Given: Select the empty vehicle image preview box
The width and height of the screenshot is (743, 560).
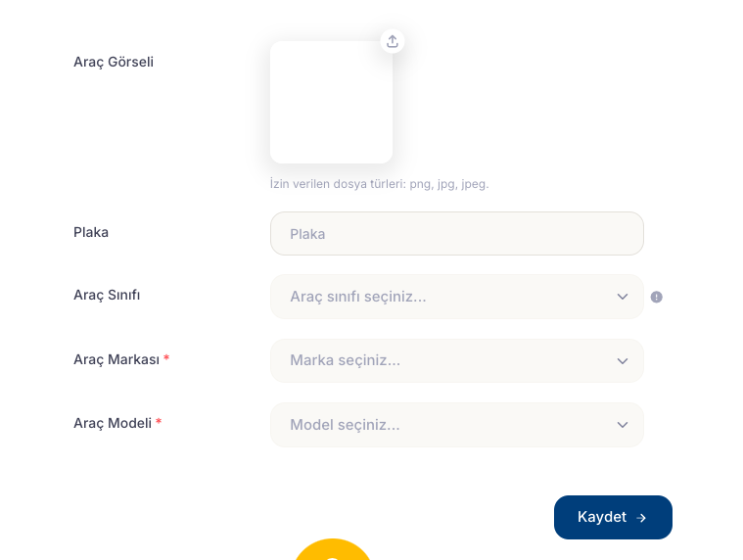Looking at the screenshot, I should click(331, 103).
